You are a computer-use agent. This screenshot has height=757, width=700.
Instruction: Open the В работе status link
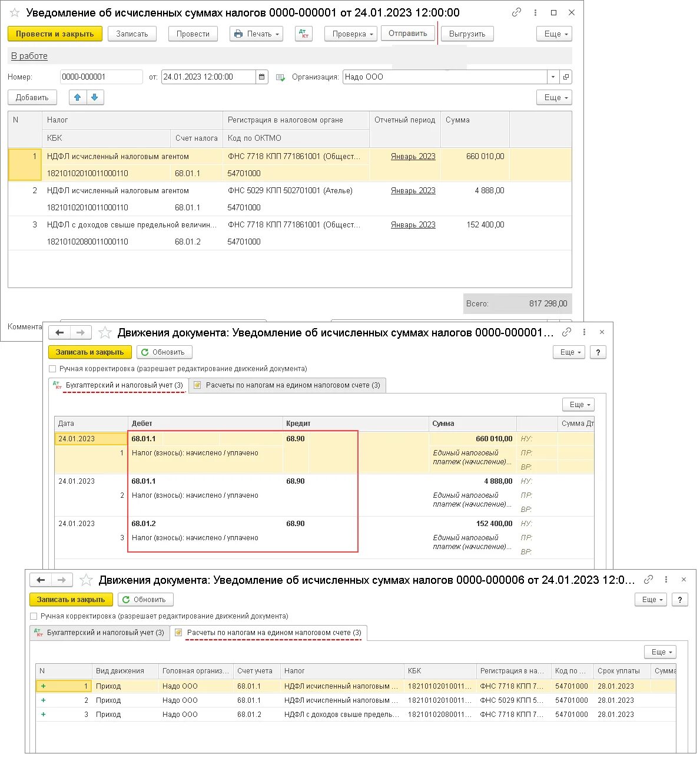29,56
